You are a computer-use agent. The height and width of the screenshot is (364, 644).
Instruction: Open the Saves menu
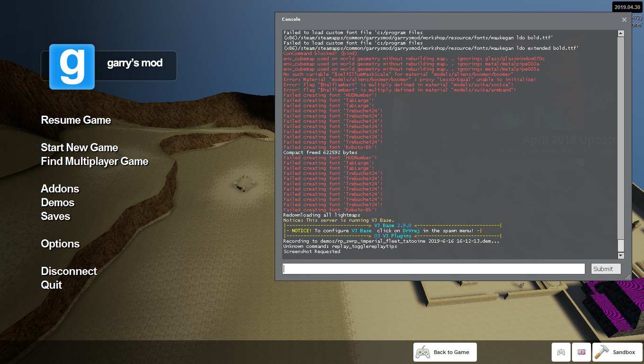point(55,216)
